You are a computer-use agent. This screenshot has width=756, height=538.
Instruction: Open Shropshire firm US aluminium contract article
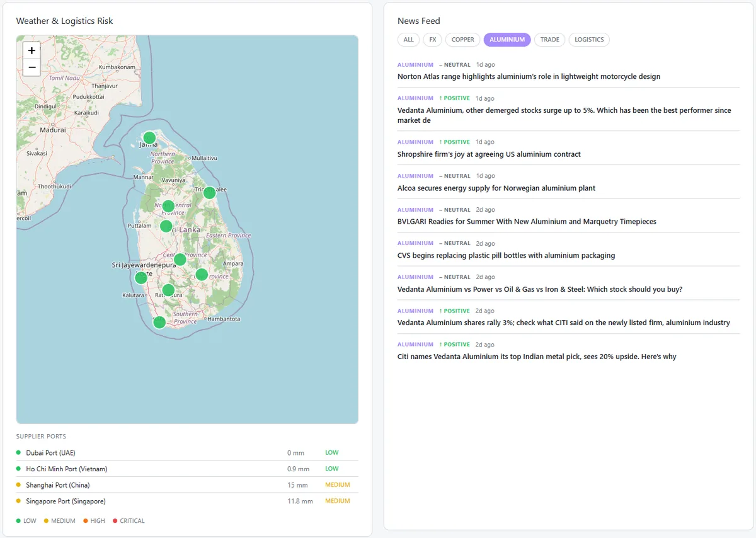tap(489, 154)
